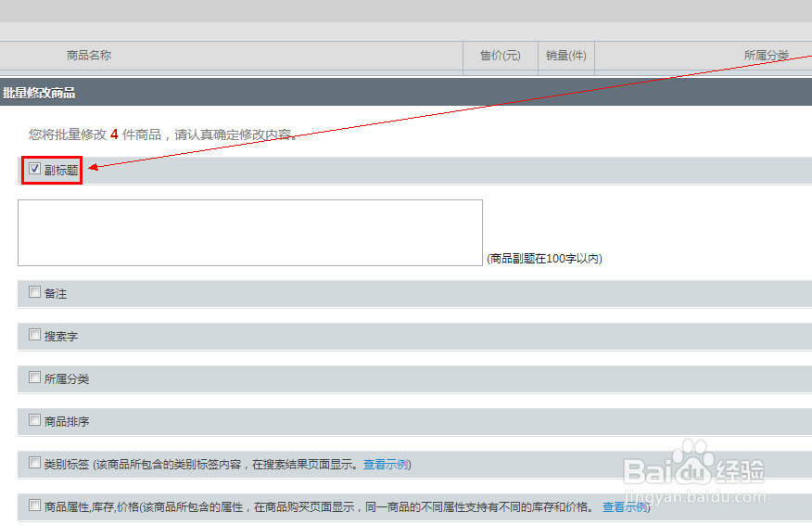
Task: Select the 商品排序 checkbox
Action: (34, 419)
